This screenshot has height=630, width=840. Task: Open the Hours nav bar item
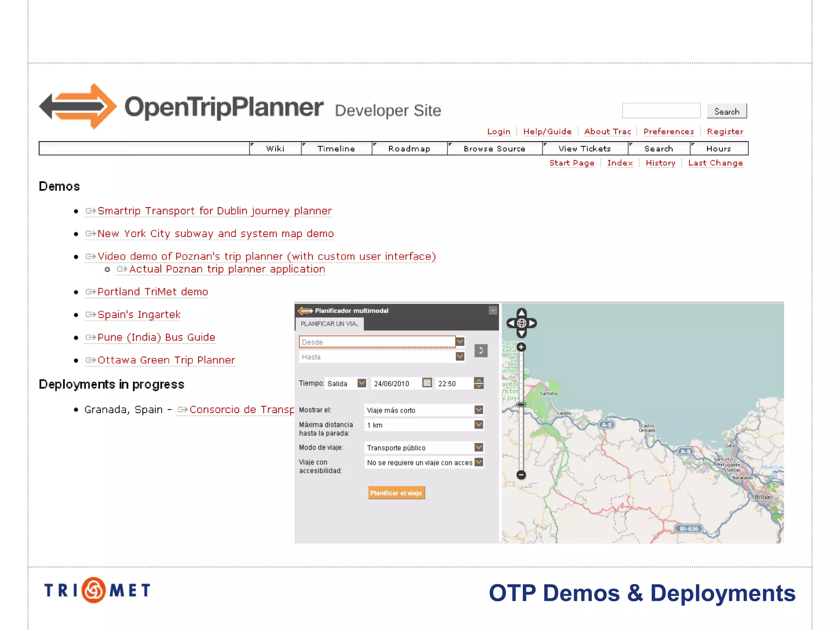pyautogui.click(x=719, y=148)
